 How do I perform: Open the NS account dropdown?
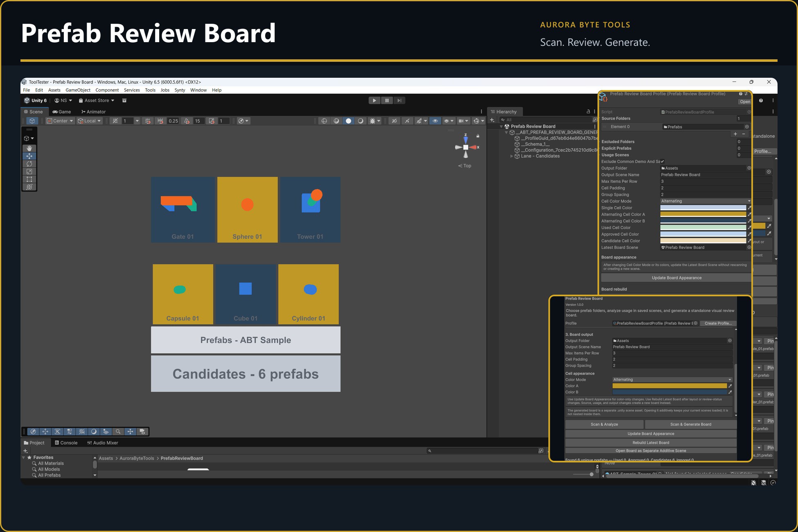63,100
